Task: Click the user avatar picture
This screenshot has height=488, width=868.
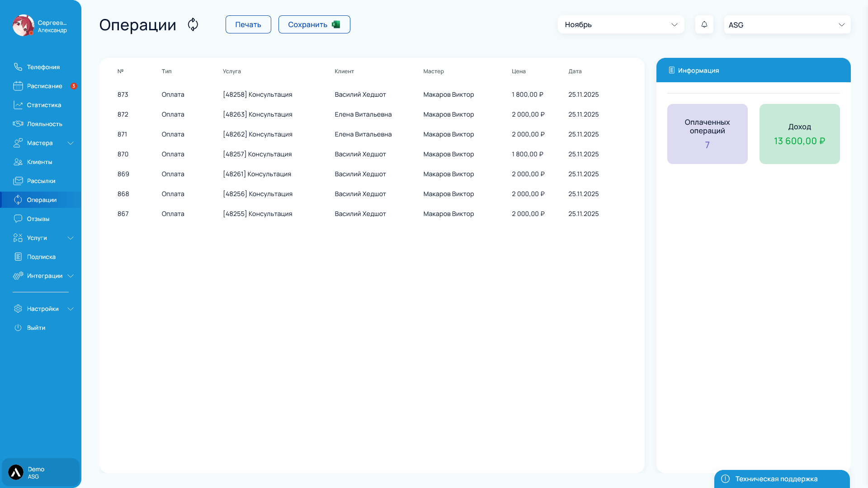Action: click(x=23, y=25)
